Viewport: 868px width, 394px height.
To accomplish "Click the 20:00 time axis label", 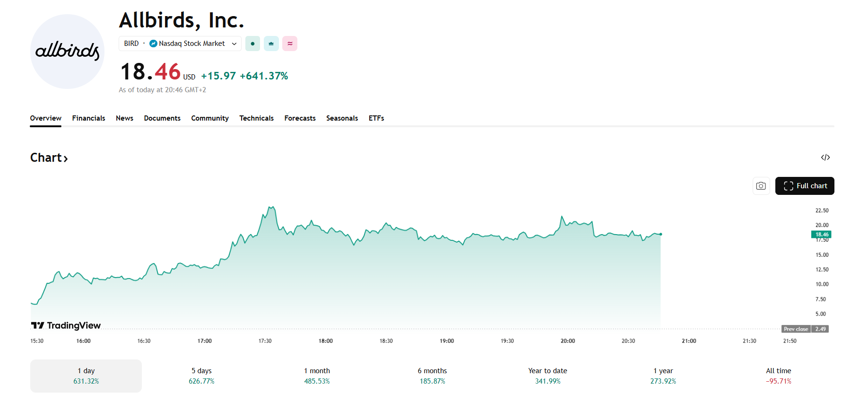I will pyautogui.click(x=568, y=341).
